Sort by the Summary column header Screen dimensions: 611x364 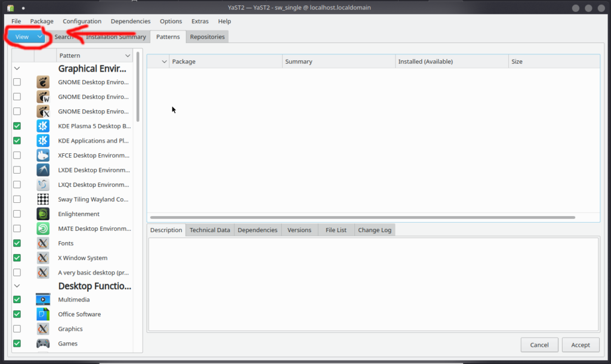tap(339, 61)
